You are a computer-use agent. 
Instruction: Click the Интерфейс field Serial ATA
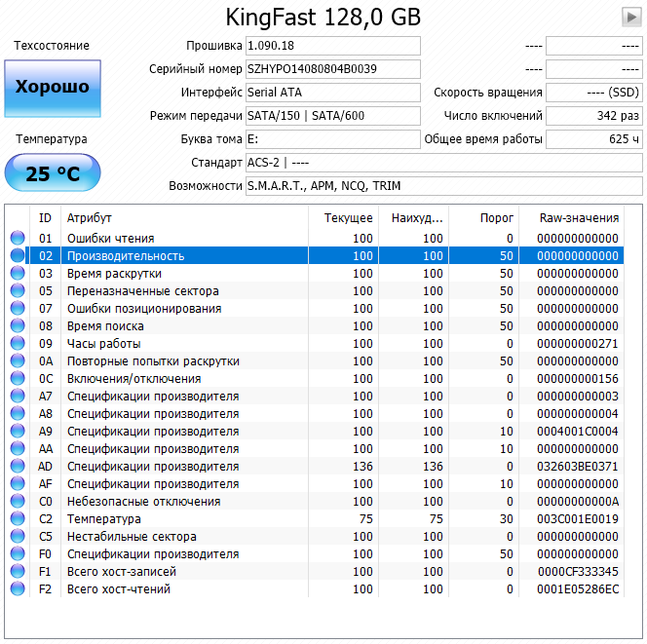click(333, 93)
